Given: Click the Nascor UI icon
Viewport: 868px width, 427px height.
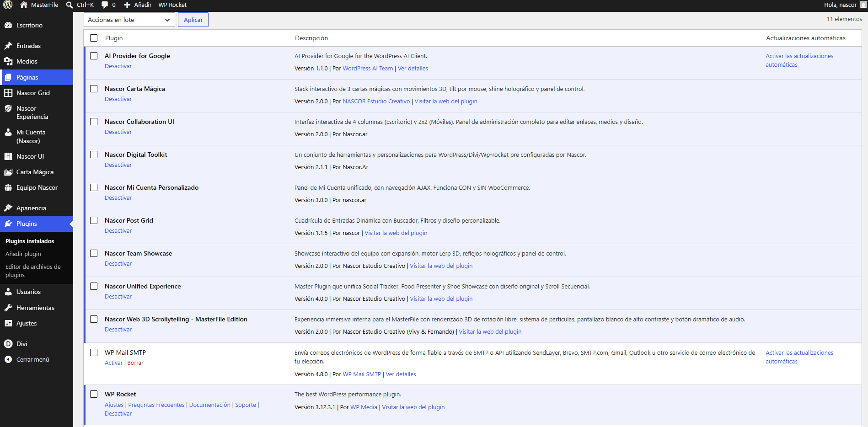Looking at the screenshot, I should click(8, 156).
